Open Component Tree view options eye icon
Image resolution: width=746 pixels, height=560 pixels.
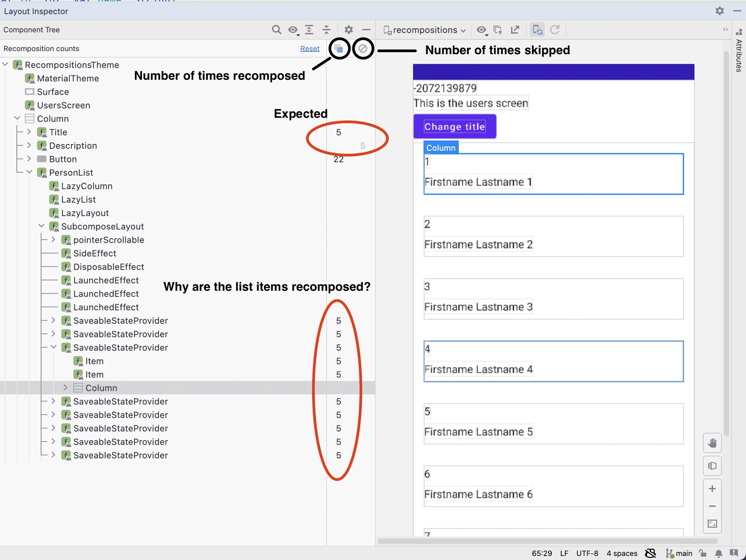pyautogui.click(x=294, y=30)
